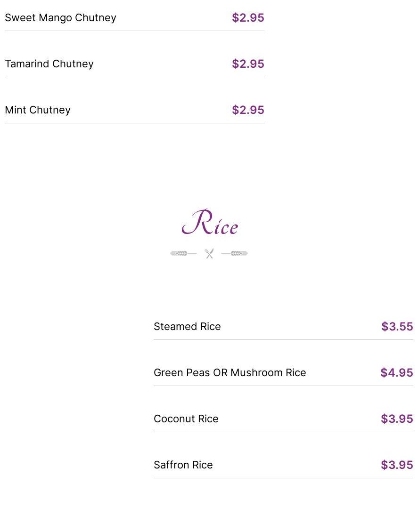
Task: Click the price beside Mint Chutney
Action: pos(248,110)
